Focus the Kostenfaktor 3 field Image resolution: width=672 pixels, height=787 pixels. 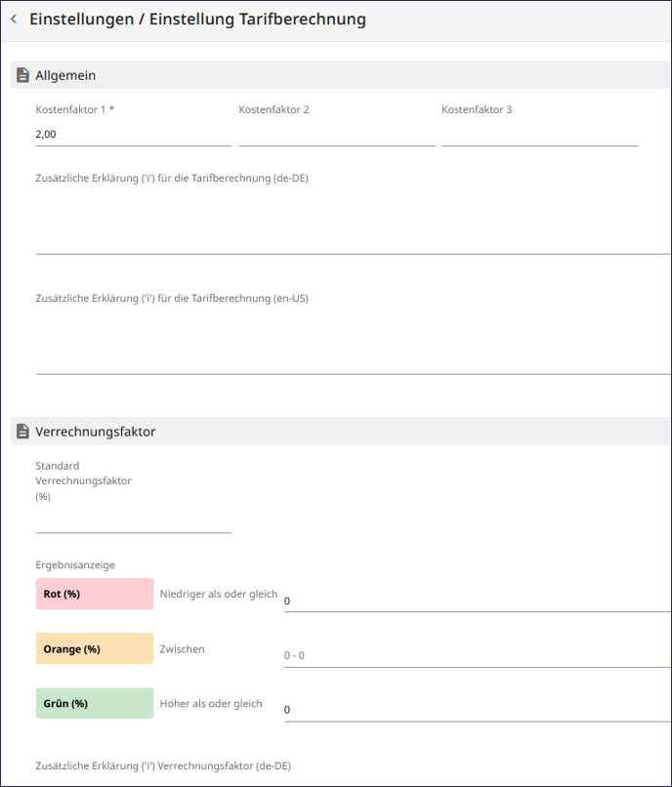[x=540, y=135]
